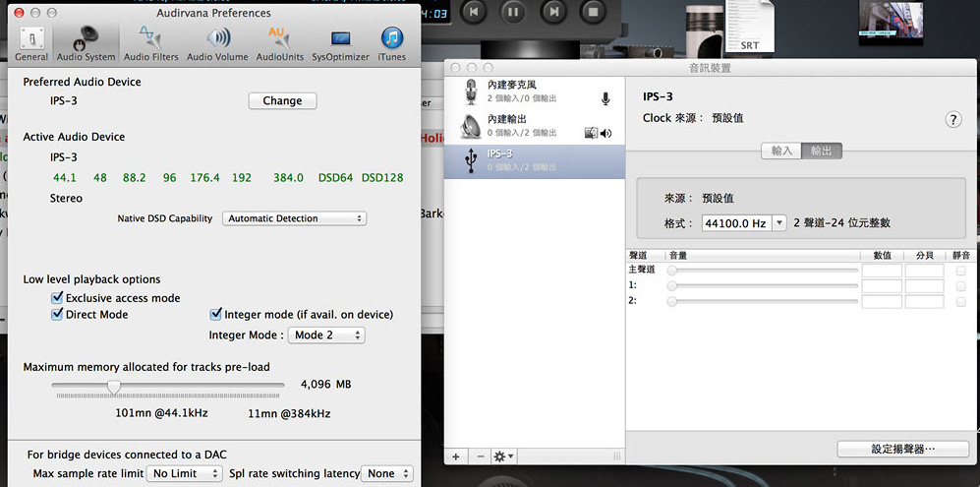
Task: Adjust 主聲道 volume slider
Action: pos(763,271)
